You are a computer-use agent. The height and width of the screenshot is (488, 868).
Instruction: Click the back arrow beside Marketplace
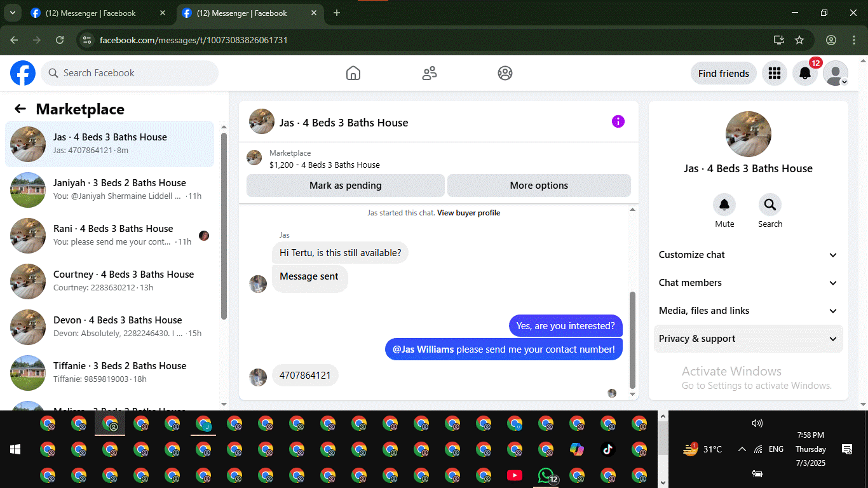pyautogui.click(x=20, y=109)
